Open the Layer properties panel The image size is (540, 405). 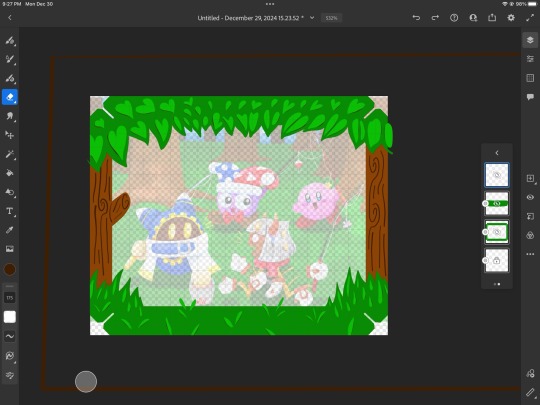pyautogui.click(x=530, y=59)
